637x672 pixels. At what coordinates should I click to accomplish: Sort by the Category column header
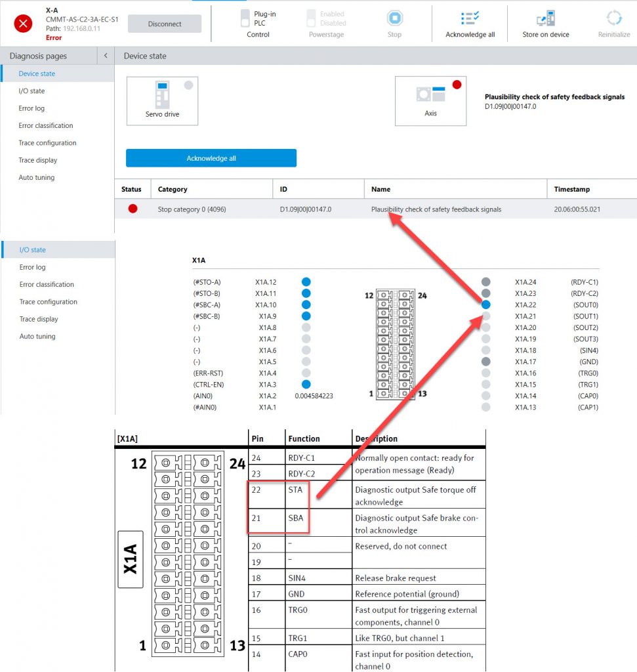[212, 189]
